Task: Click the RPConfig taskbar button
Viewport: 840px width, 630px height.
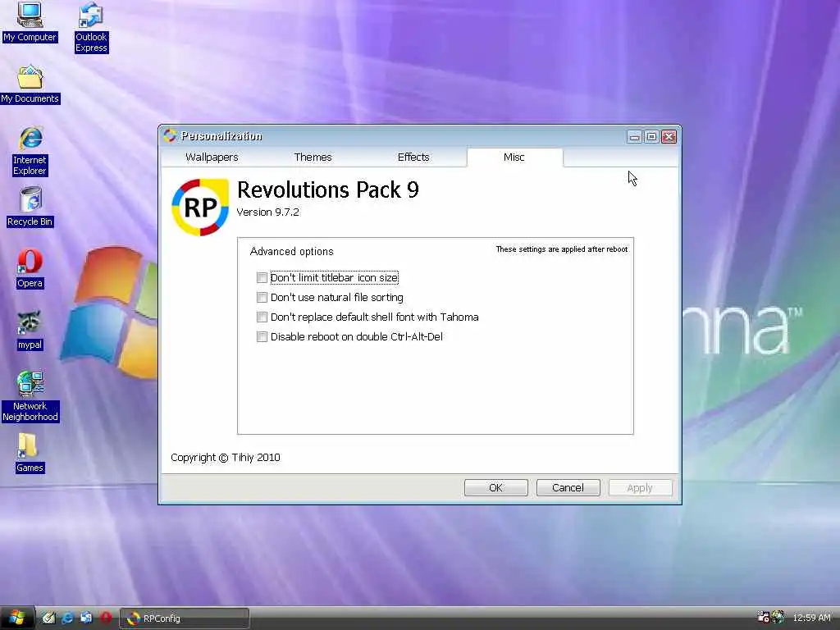Action: coord(184,619)
